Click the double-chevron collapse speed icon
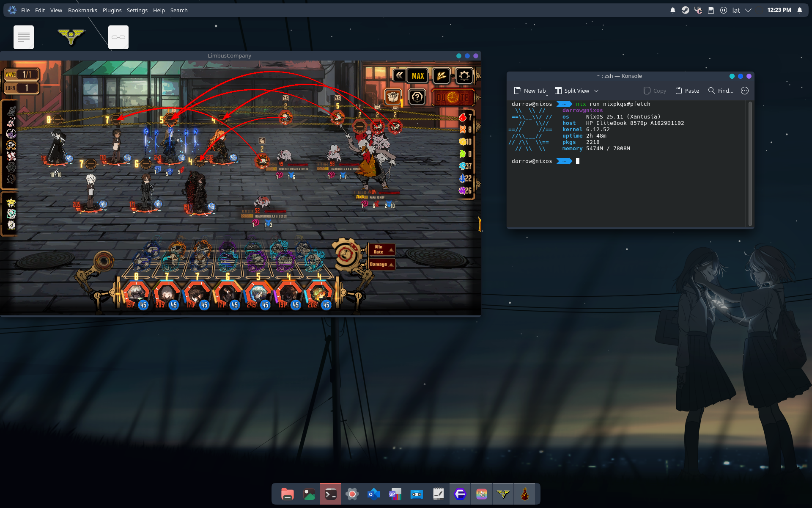 click(x=399, y=76)
